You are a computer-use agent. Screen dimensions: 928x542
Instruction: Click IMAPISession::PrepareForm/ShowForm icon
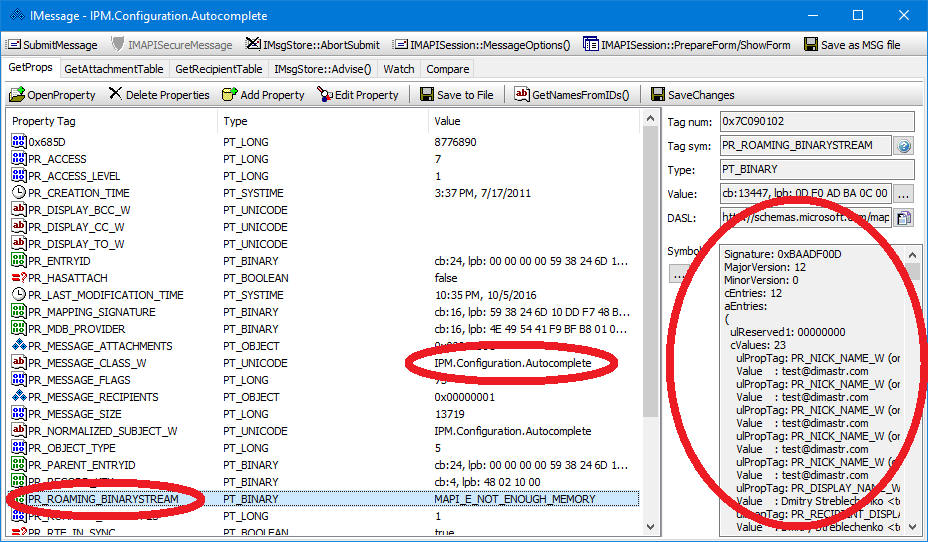point(592,45)
